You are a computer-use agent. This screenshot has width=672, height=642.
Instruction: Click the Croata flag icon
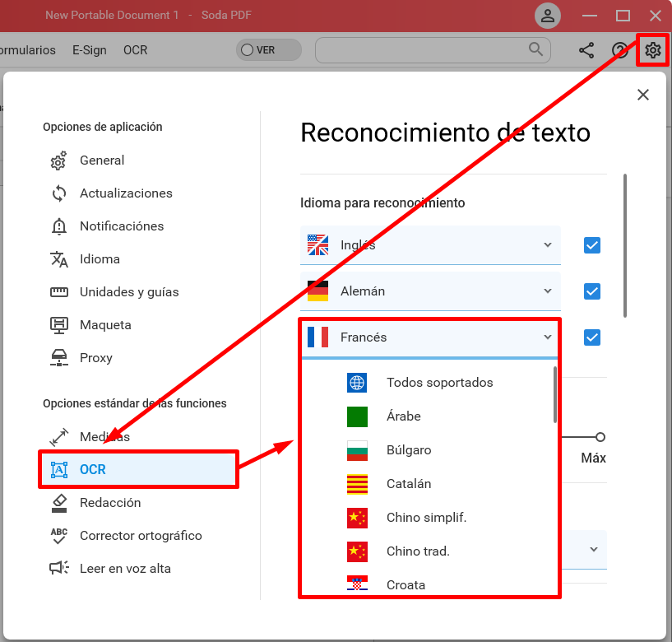coord(357,584)
